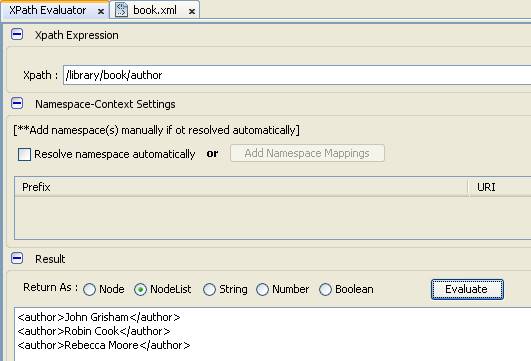Collapse the Result section
The width and height of the screenshot is (531, 361).
pos(17,258)
